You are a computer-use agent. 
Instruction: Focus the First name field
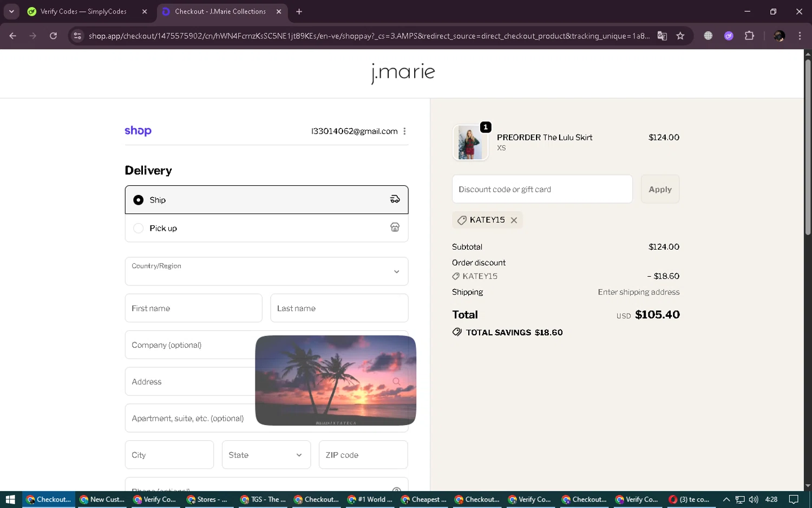coord(193,308)
